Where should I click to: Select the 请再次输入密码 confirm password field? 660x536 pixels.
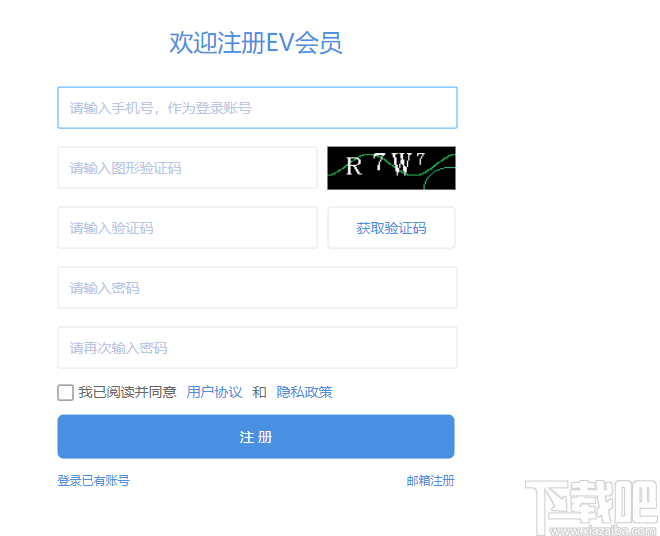(257, 348)
